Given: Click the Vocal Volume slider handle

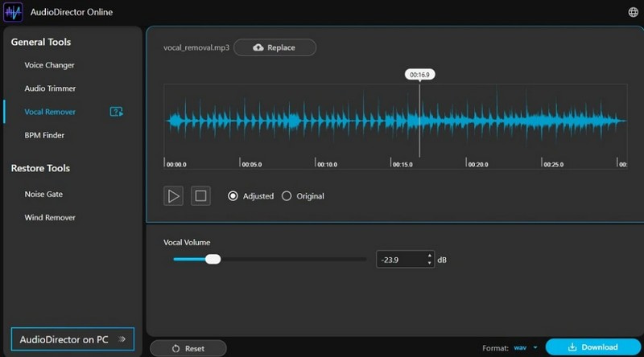Looking at the screenshot, I should coord(213,259).
